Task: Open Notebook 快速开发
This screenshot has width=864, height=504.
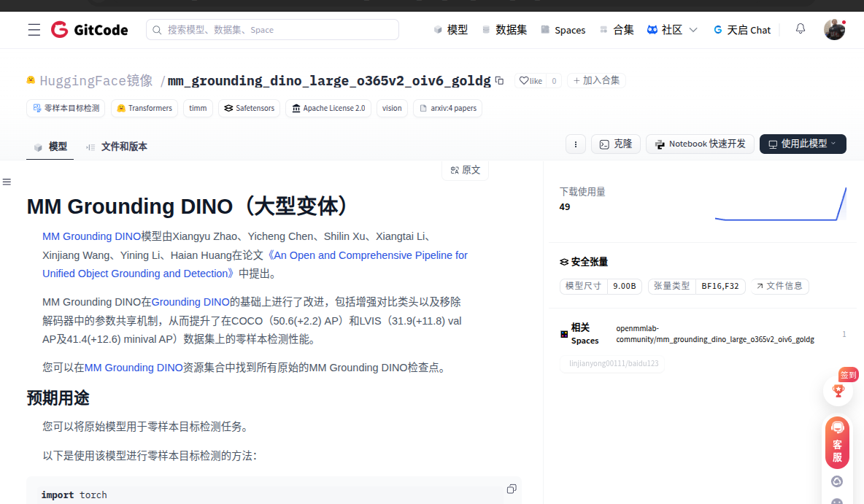Action: (x=700, y=144)
